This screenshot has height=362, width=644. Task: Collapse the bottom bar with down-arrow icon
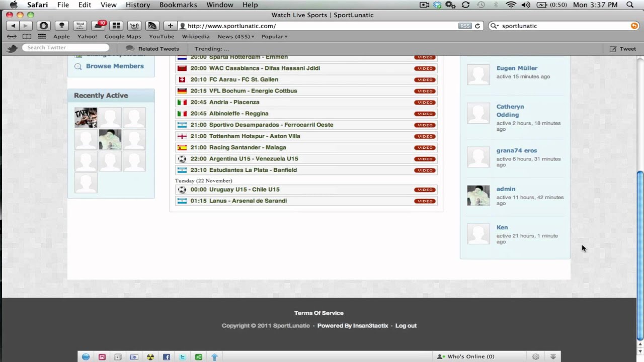553,356
